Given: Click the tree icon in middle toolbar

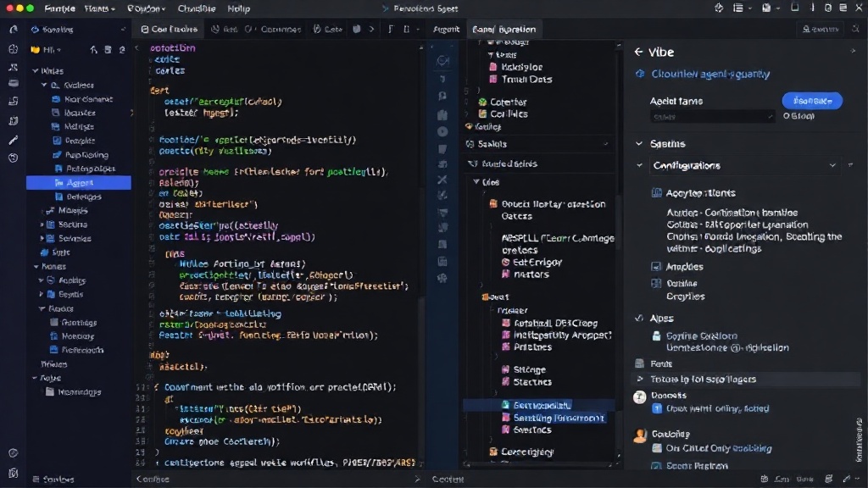Looking at the screenshot, I should [442, 278].
